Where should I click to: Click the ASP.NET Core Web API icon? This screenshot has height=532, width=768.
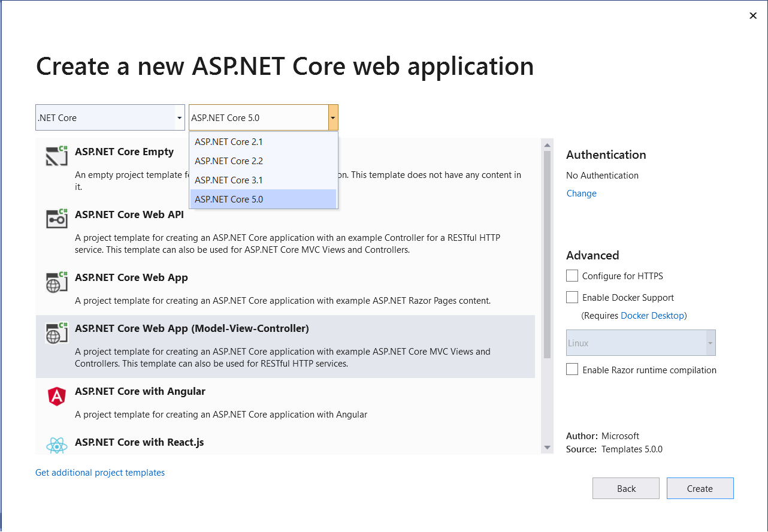point(57,218)
